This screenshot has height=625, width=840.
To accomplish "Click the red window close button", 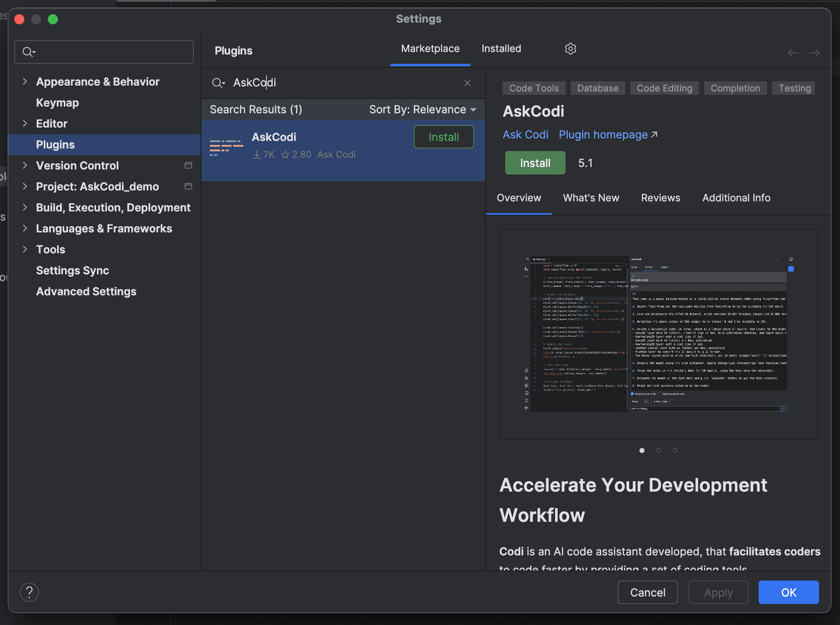I will tap(19, 19).
